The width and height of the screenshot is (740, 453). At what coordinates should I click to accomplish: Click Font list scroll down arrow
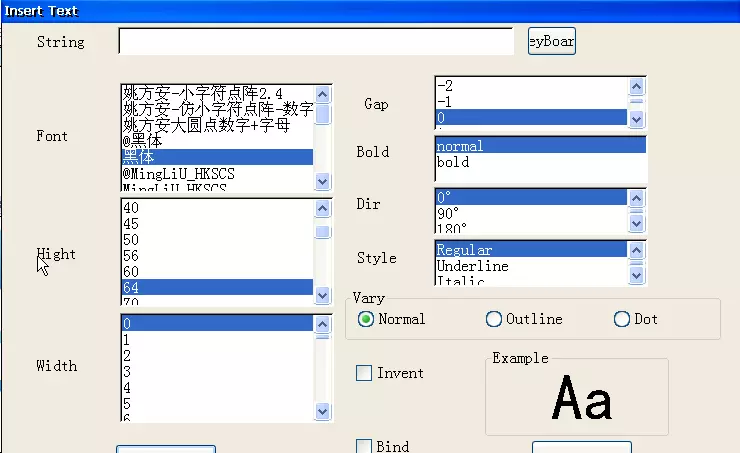(x=323, y=181)
